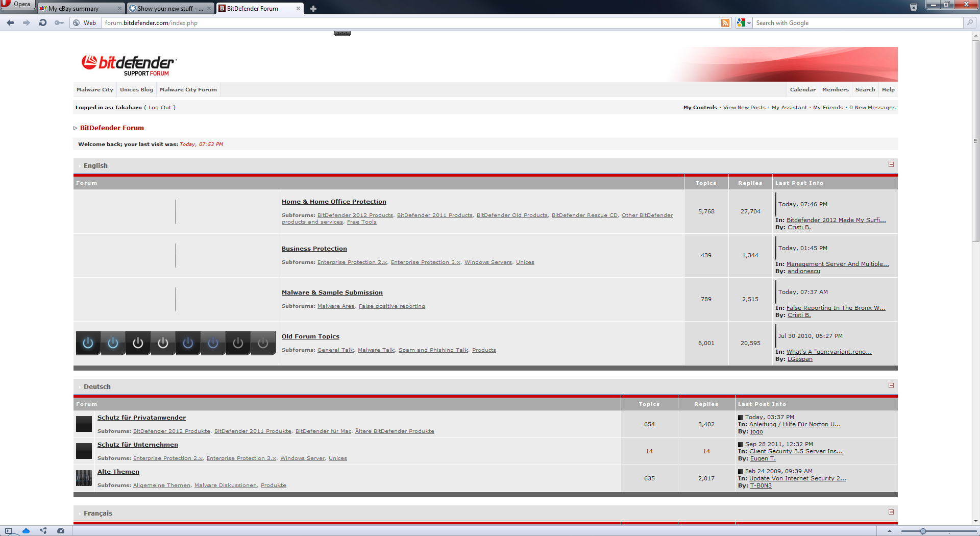Close the Show your new stuff tab
The image size is (980, 536).
coord(209,8)
